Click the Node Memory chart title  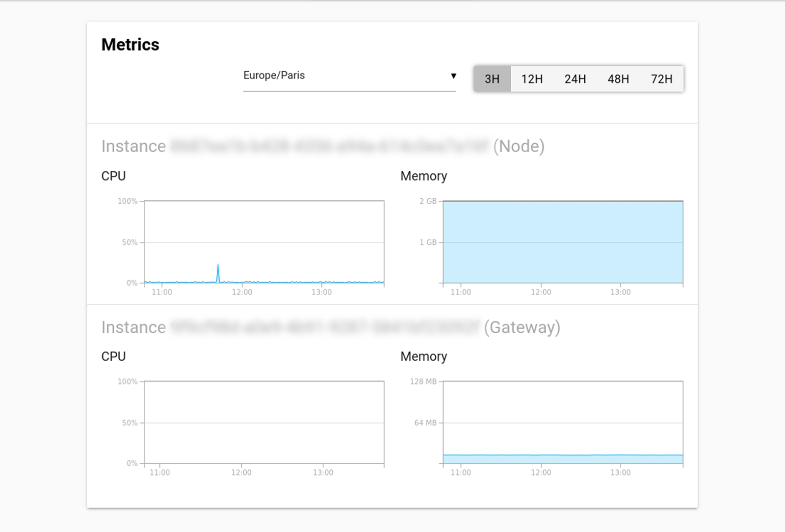tap(423, 176)
